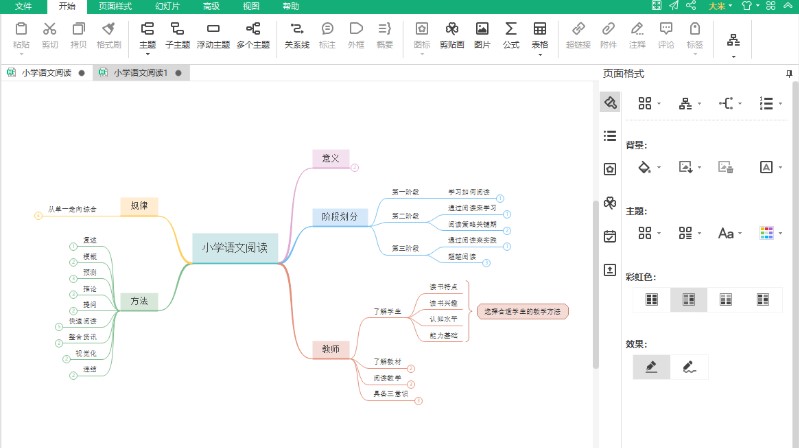Screen dimensions: 799x448
Task: Open the background fill color dropdown
Action: click(649, 167)
